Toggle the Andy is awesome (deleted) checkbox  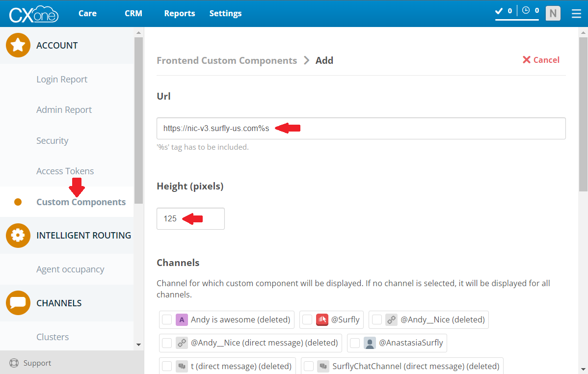tap(167, 320)
